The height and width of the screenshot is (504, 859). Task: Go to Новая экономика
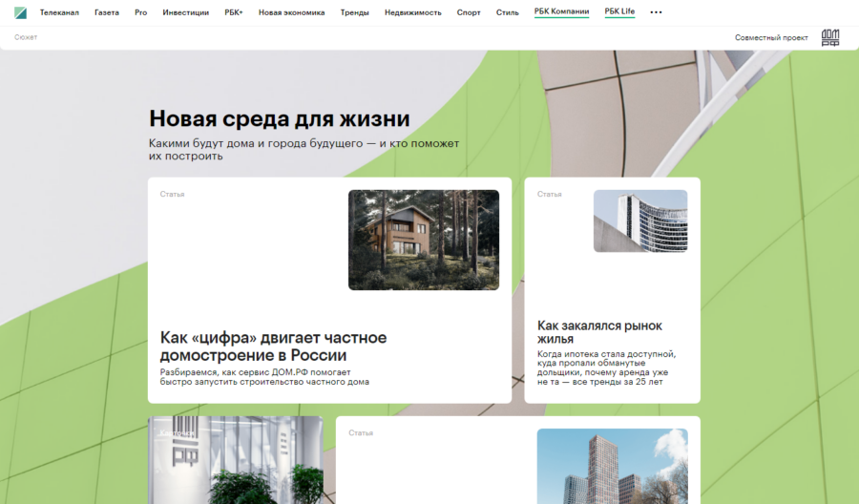(x=291, y=12)
